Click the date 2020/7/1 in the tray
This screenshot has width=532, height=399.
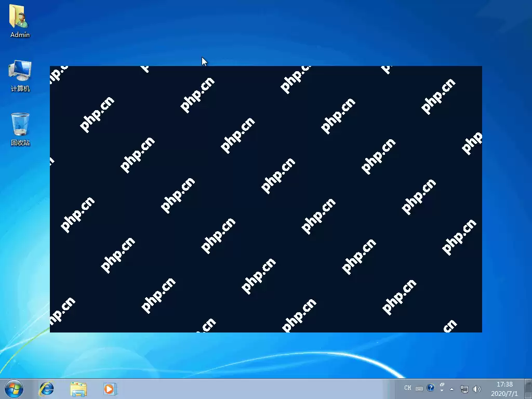(x=503, y=393)
